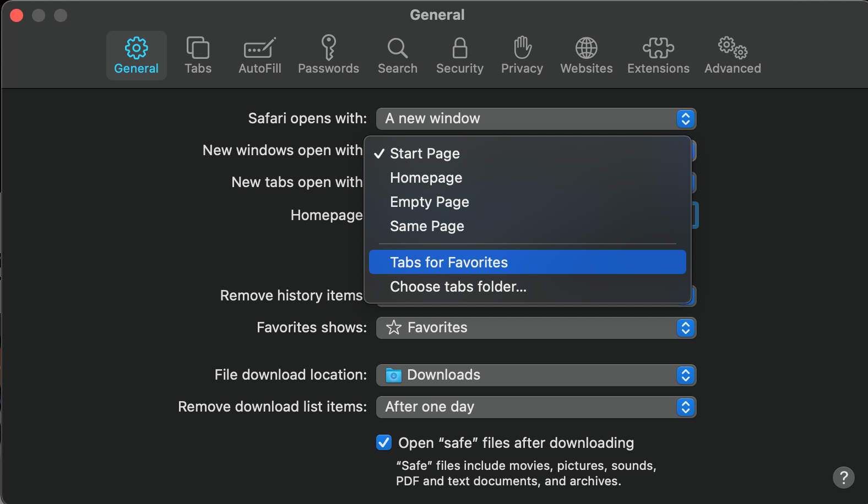868x504 pixels.
Task: Disable Open safe files after downloading
Action: [384, 442]
